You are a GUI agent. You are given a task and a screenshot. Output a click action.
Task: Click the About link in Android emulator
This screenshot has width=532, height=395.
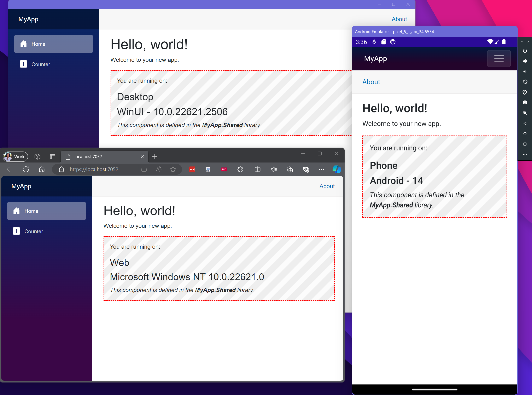[371, 82]
